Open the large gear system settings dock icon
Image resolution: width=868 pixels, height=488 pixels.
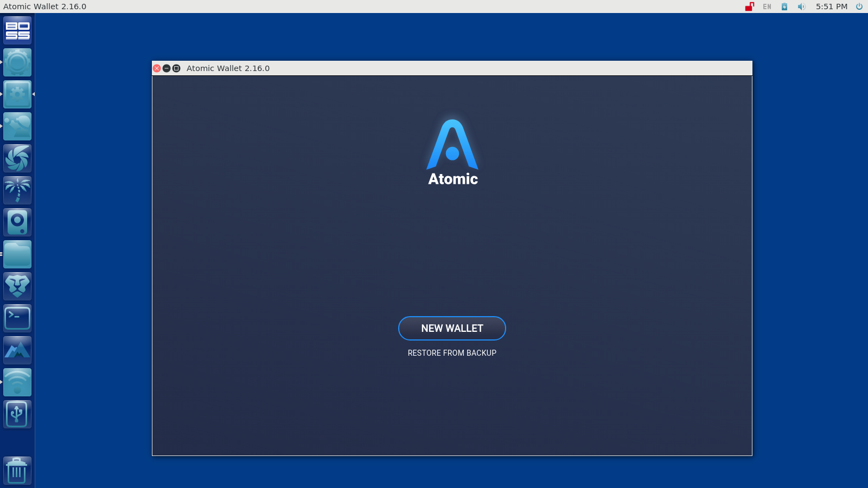17,62
